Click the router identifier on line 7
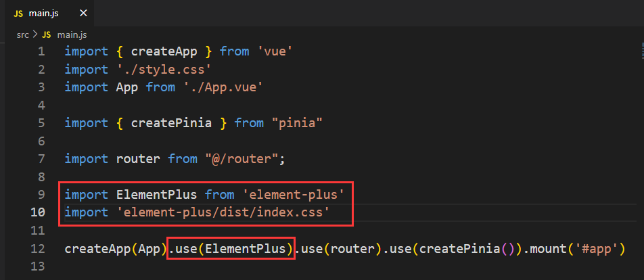644x280 pixels. pos(138,159)
